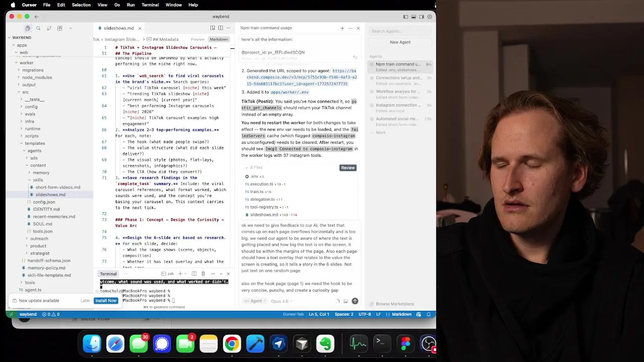Open the Extensions view icon

pos(59,28)
